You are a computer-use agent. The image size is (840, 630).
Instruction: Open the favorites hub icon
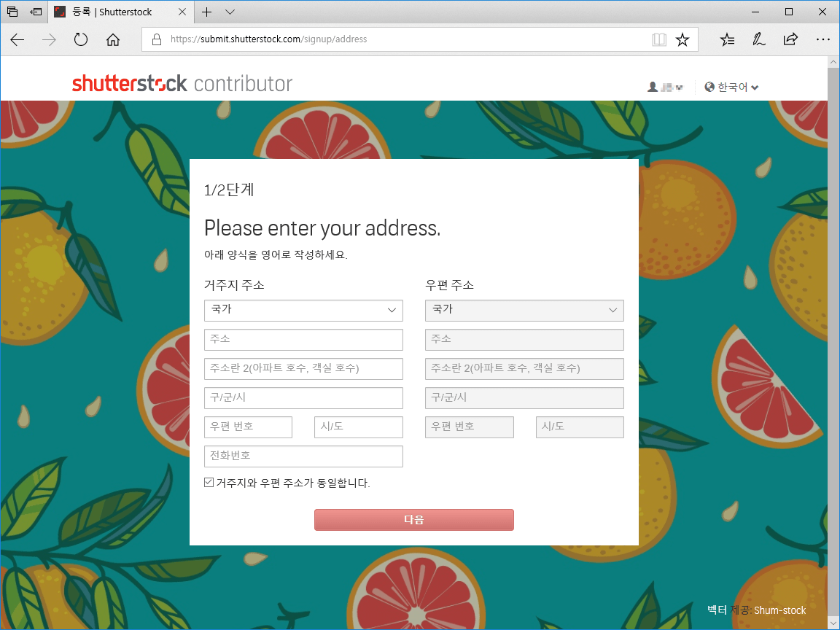pos(727,39)
